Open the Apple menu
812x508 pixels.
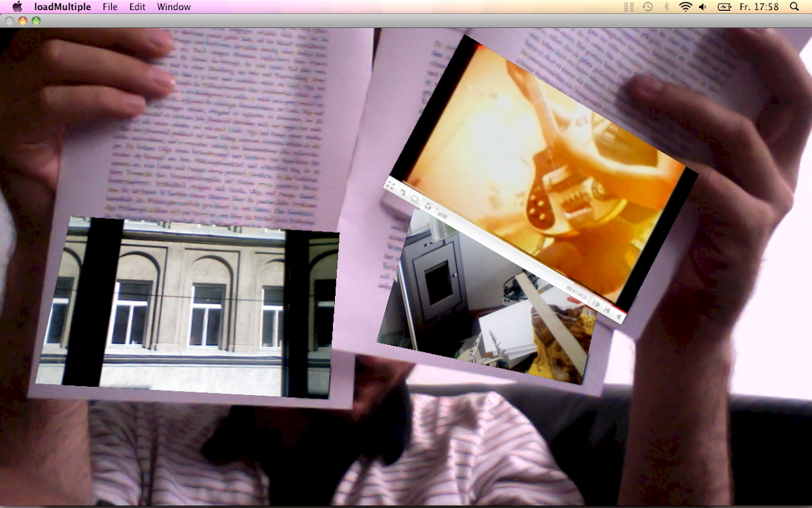(18, 7)
